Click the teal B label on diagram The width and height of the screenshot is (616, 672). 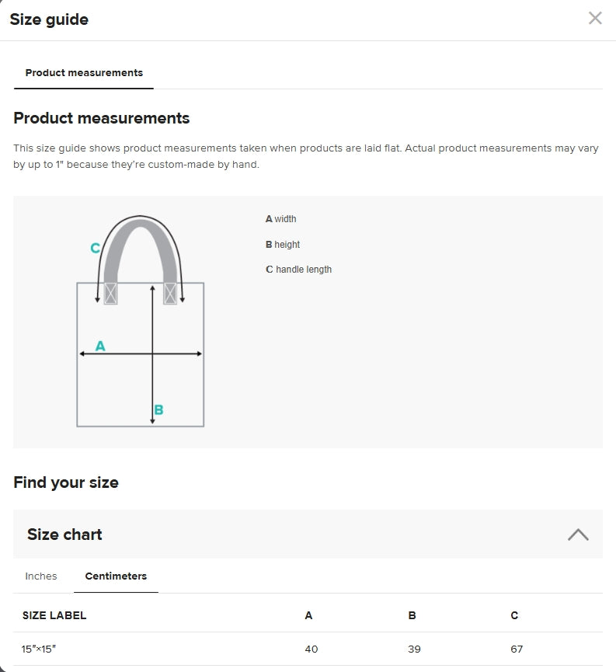point(158,409)
